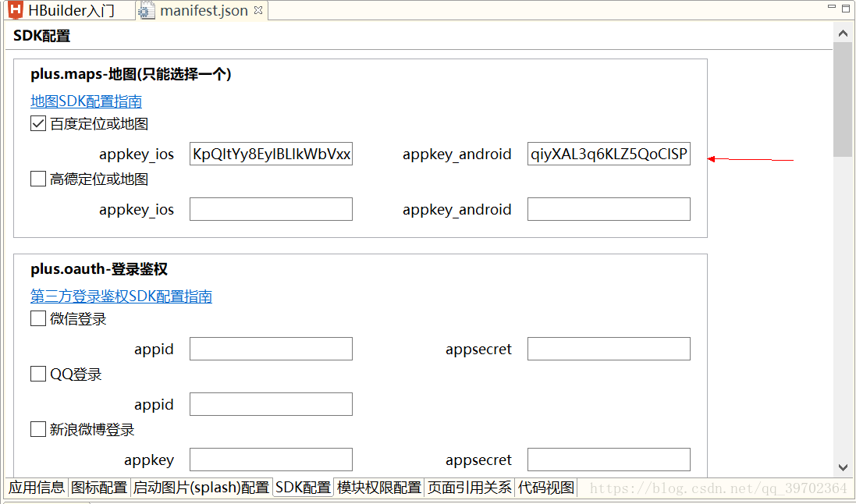Click 微信登录 appsecret field
Viewport: 856px width, 504px height.
click(609, 349)
